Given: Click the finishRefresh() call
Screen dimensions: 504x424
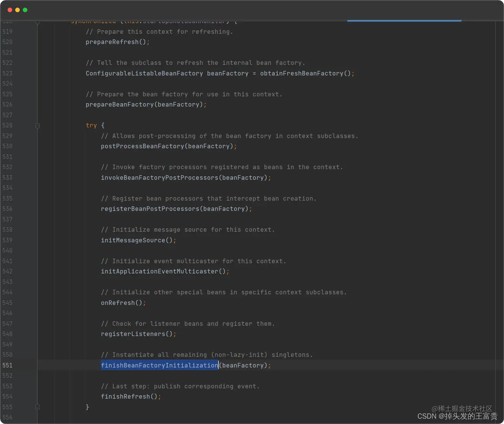Looking at the screenshot, I should click(131, 397).
